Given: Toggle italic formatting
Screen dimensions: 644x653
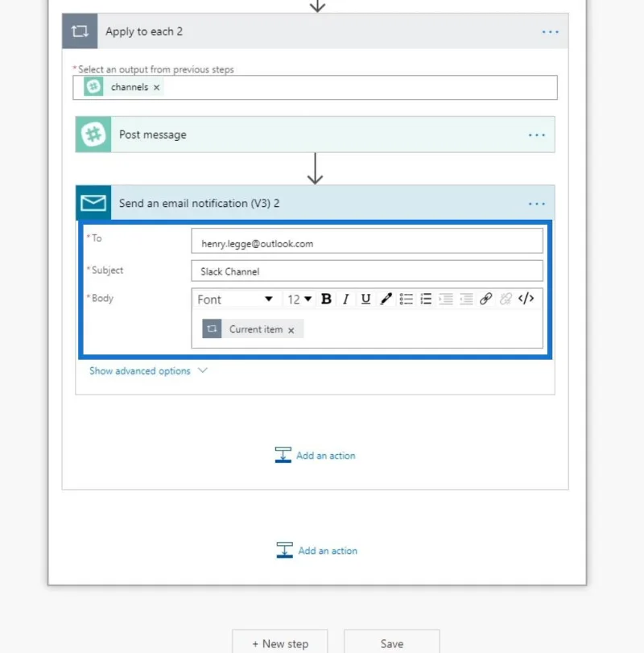Looking at the screenshot, I should (x=345, y=299).
